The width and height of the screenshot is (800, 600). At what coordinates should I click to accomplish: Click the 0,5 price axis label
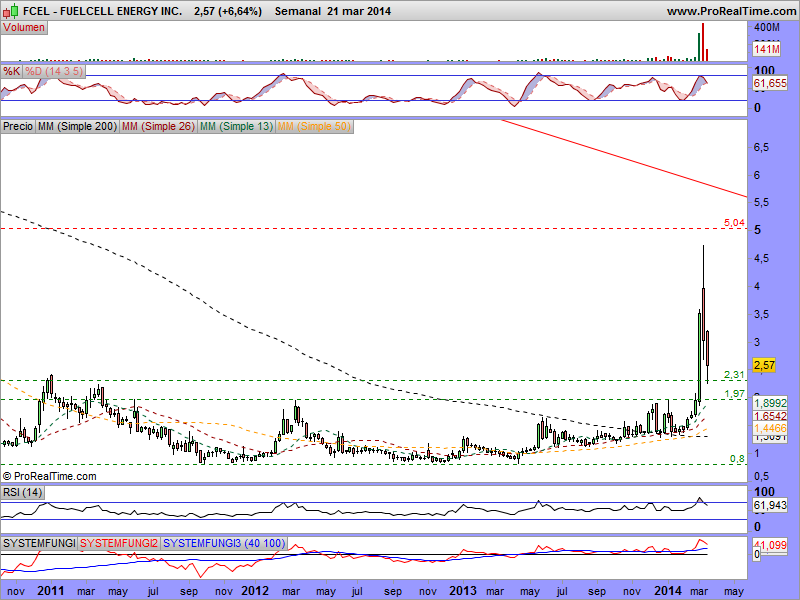[x=761, y=476]
